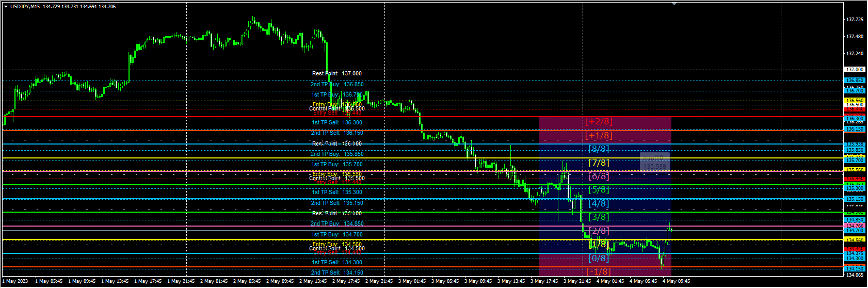868x288 pixels.
Task: Click the blue 134.300 price tag
Action: click(x=855, y=259)
